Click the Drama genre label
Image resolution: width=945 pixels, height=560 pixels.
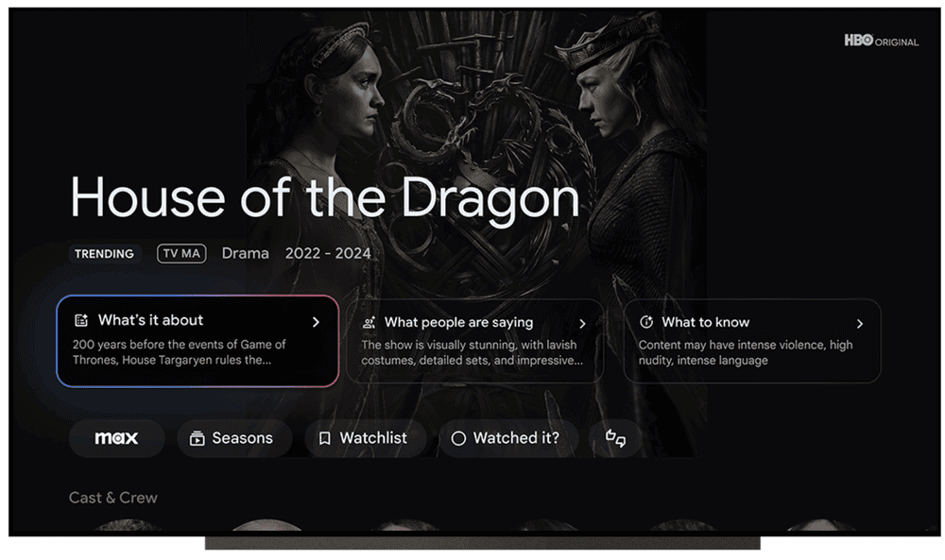tap(246, 253)
